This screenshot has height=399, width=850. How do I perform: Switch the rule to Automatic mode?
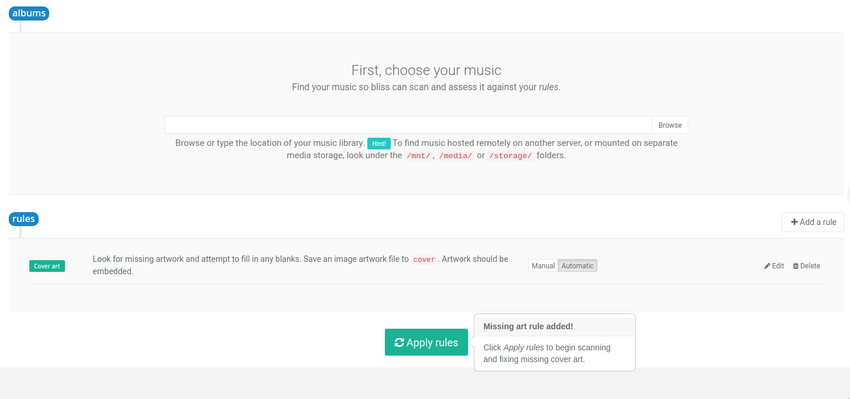pos(577,266)
